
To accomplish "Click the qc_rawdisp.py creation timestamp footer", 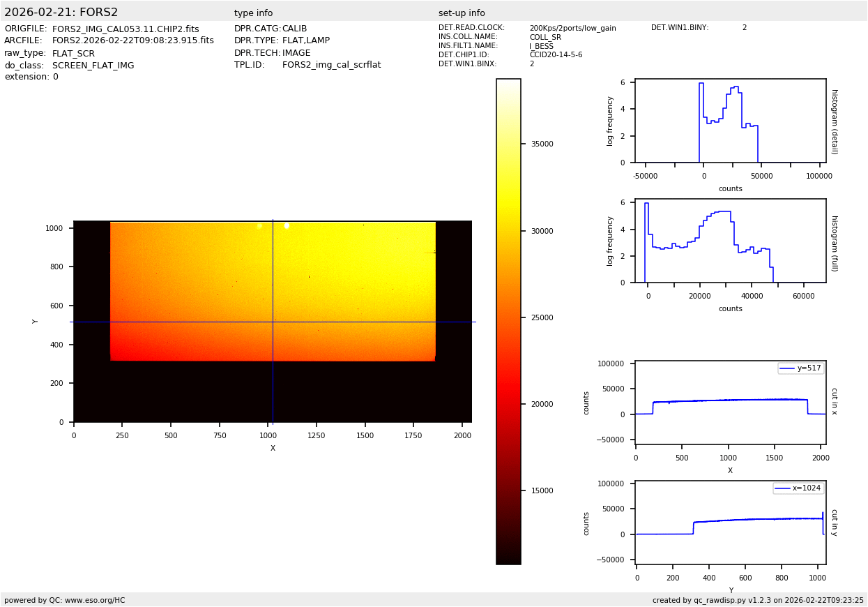I will point(758,600).
